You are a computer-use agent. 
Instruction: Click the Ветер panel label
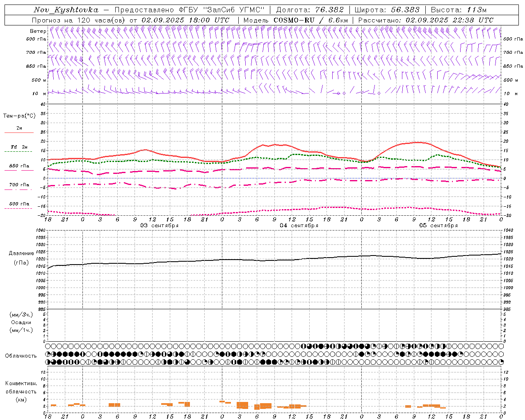pos(38,31)
